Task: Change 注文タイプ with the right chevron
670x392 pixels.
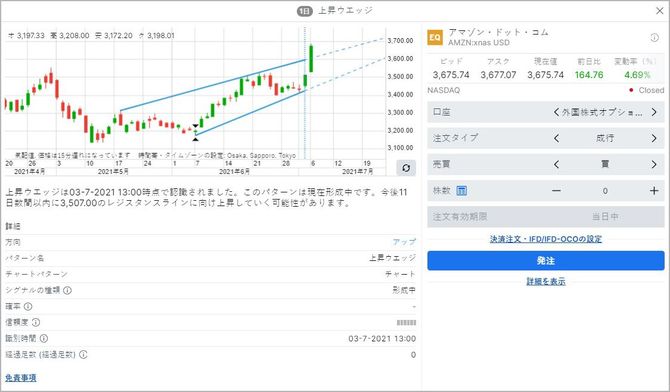Action: (654, 138)
